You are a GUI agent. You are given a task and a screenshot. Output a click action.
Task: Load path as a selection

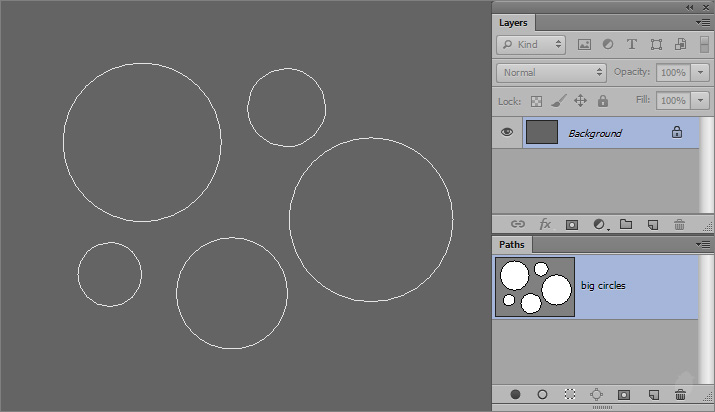pyautogui.click(x=570, y=395)
